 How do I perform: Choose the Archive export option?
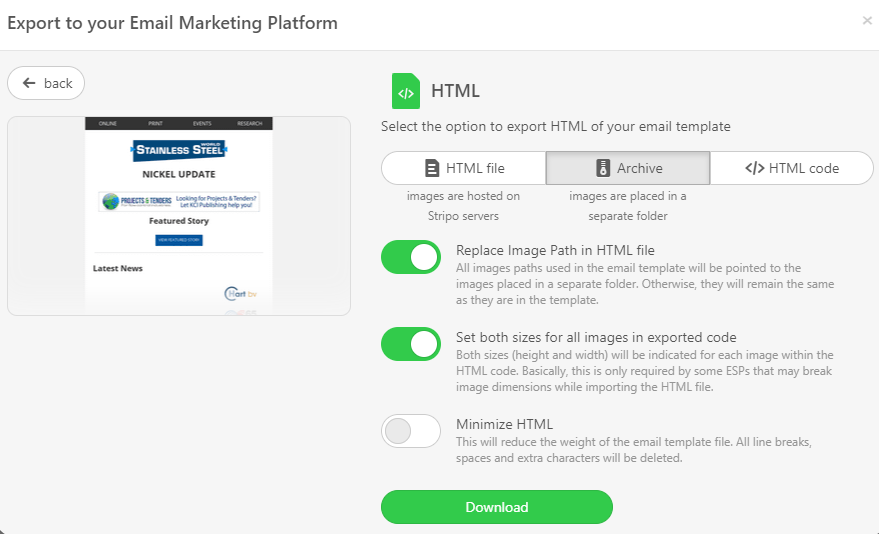click(x=628, y=168)
